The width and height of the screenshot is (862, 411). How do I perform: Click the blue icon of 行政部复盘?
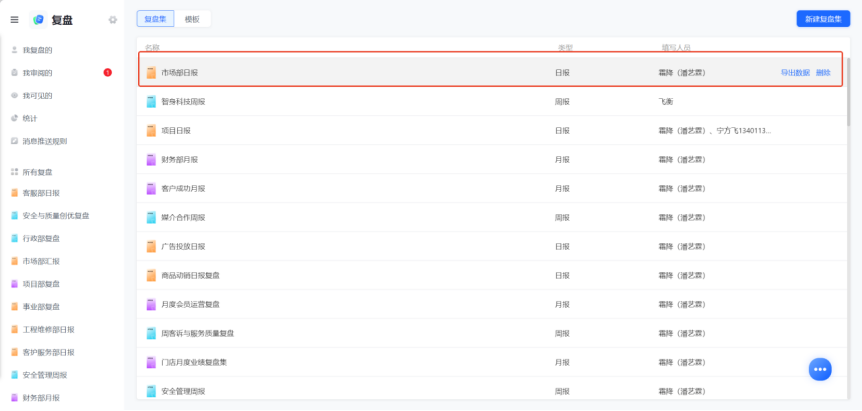[14, 238]
